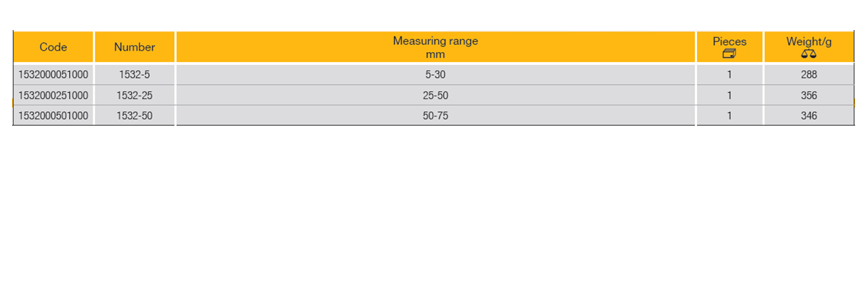Click the weighing scale icon under Weight/g
This screenshot has width=868, height=304.
pos(808,54)
